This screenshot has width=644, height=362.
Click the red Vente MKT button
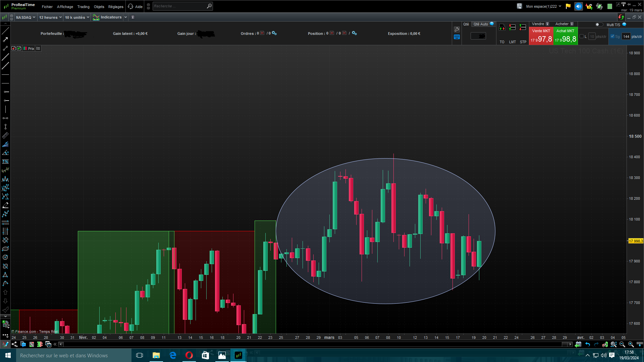[541, 36]
